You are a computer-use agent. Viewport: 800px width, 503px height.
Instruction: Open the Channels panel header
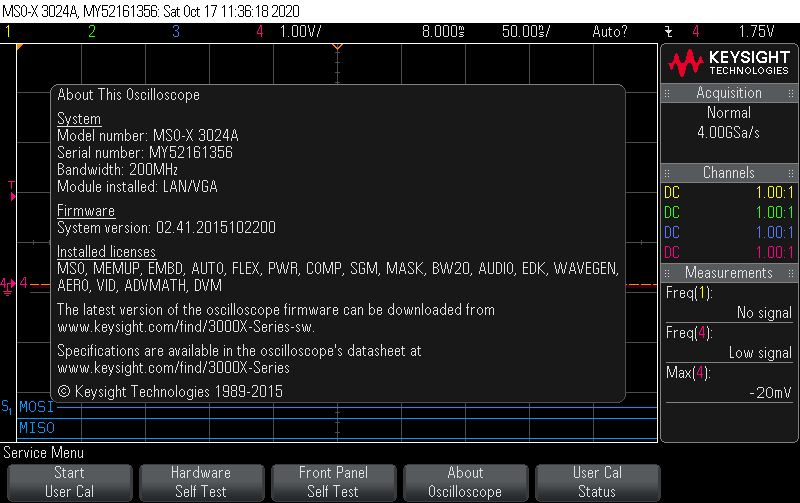pos(729,173)
